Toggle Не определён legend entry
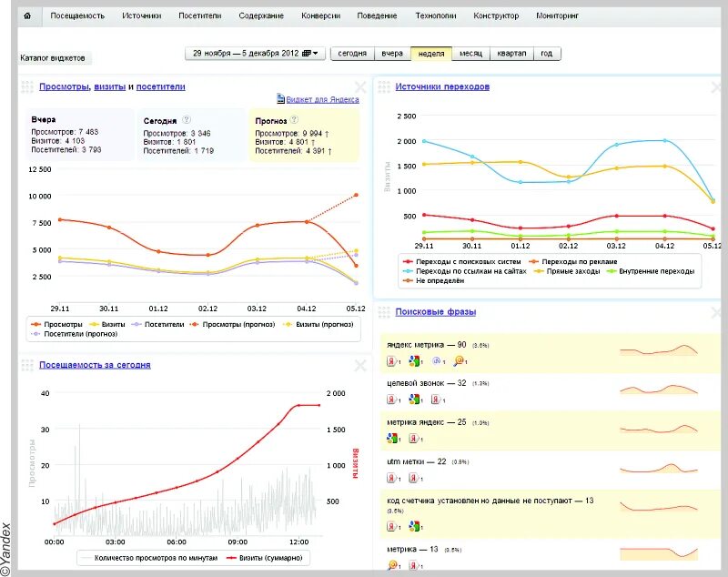The width and height of the screenshot is (728, 577). pyautogui.click(x=433, y=281)
